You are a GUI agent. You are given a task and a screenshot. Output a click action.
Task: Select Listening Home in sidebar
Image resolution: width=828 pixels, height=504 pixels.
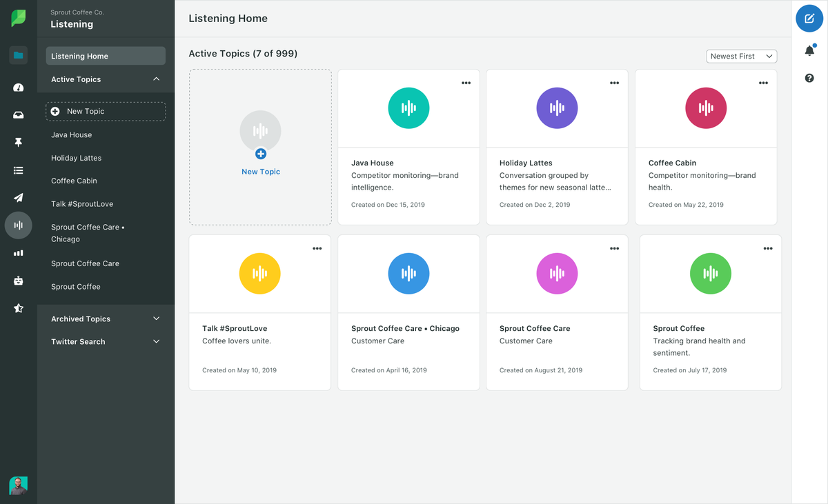coord(106,56)
